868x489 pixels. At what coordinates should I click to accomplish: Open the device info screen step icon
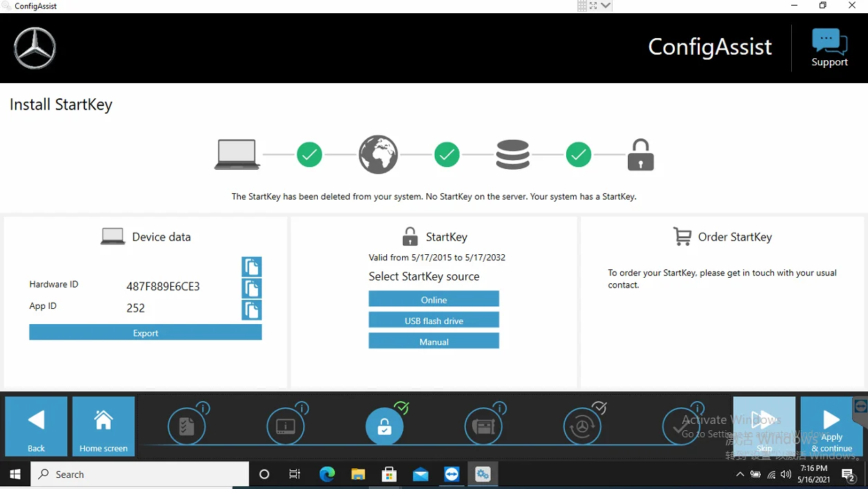coord(286,426)
